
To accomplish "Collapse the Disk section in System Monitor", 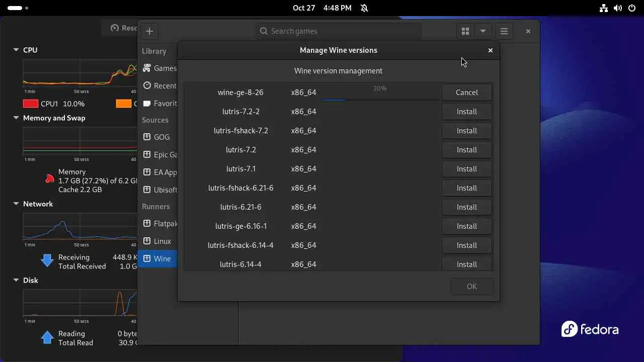I will (x=16, y=281).
